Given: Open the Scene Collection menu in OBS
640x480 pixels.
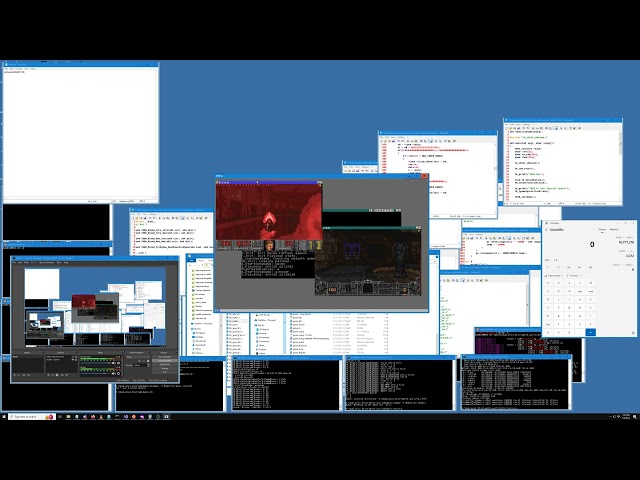Looking at the screenshot, I should 47,262.
